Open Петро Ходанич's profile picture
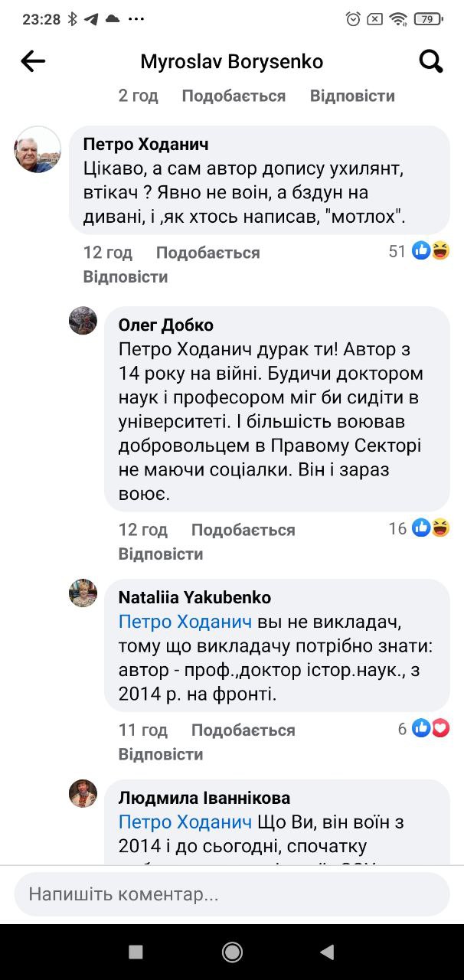This screenshot has height=980, width=464. click(38, 149)
